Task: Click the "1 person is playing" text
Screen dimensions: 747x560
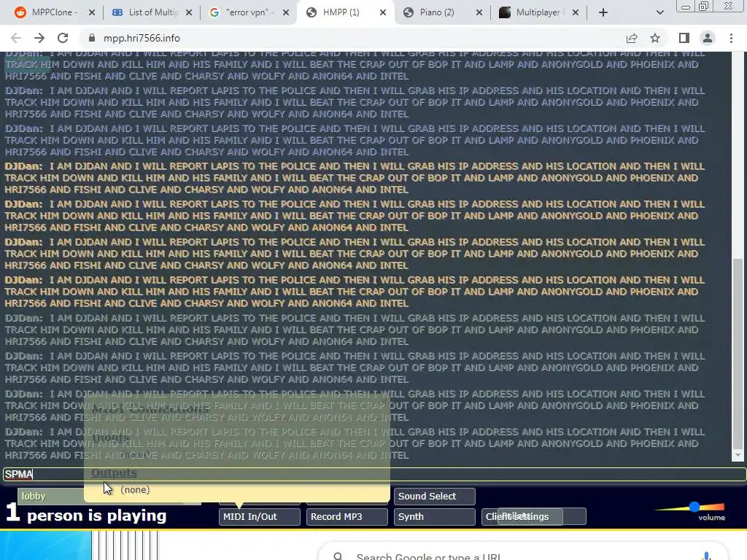Action: (x=86, y=514)
